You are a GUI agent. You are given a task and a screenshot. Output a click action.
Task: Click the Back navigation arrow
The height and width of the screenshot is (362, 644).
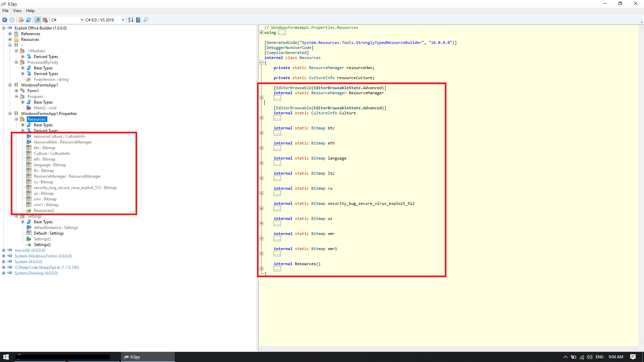click(x=5, y=20)
